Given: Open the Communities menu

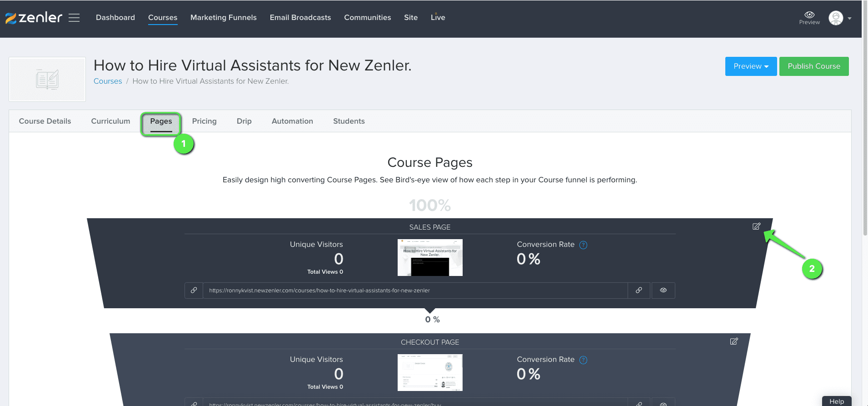Looking at the screenshot, I should click(368, 18).
